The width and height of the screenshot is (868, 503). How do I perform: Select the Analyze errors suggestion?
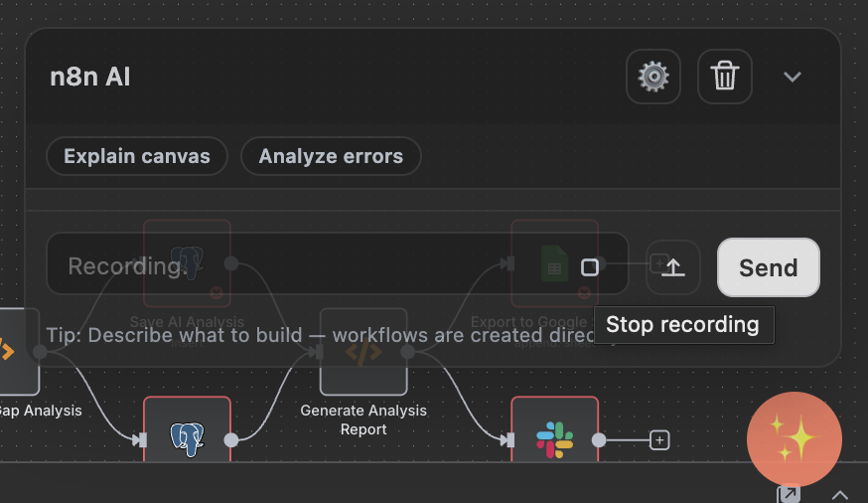331,156
